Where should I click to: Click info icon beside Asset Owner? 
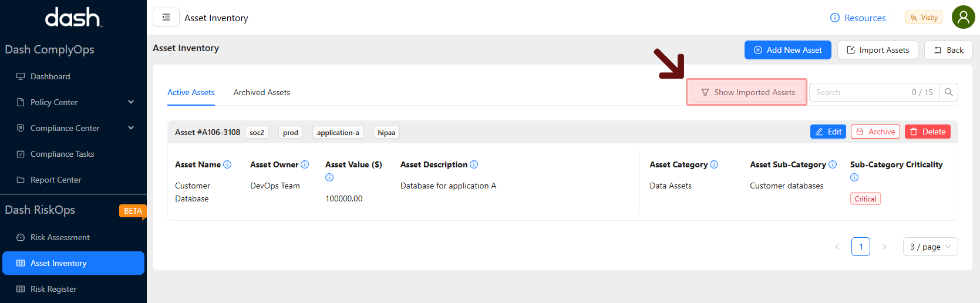[x=305, y=164]
